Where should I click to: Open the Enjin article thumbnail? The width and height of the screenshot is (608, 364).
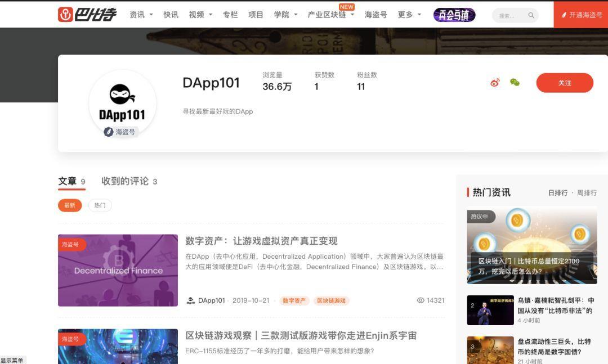118,346
